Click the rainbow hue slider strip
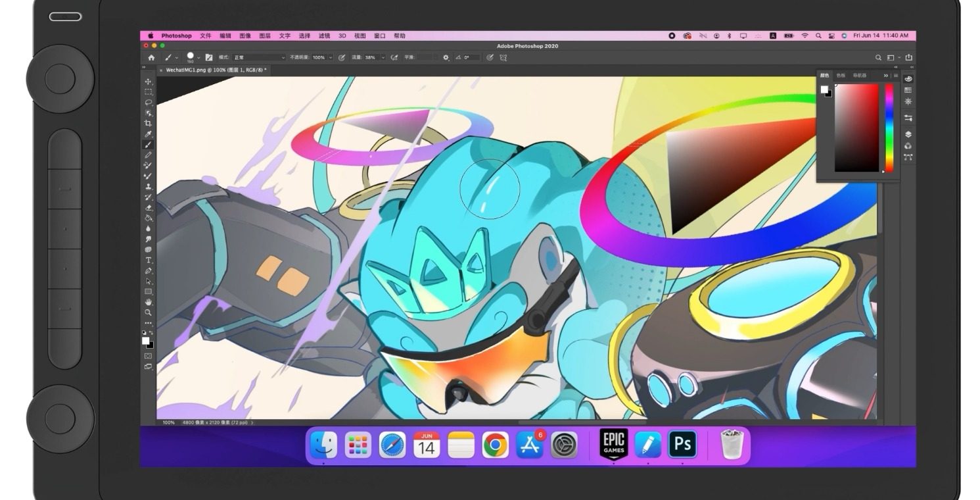 (x=889, y=128)
